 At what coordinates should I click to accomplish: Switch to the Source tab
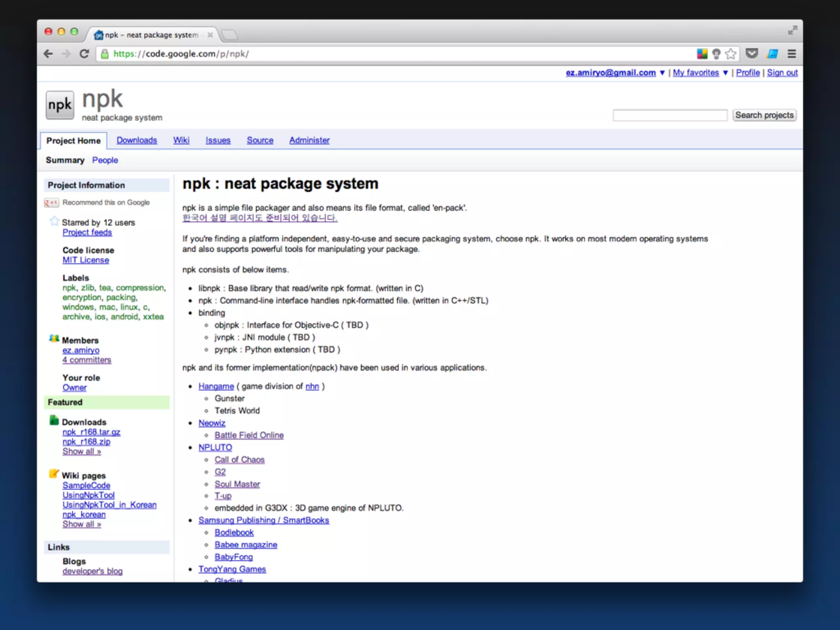coord(260,140)
